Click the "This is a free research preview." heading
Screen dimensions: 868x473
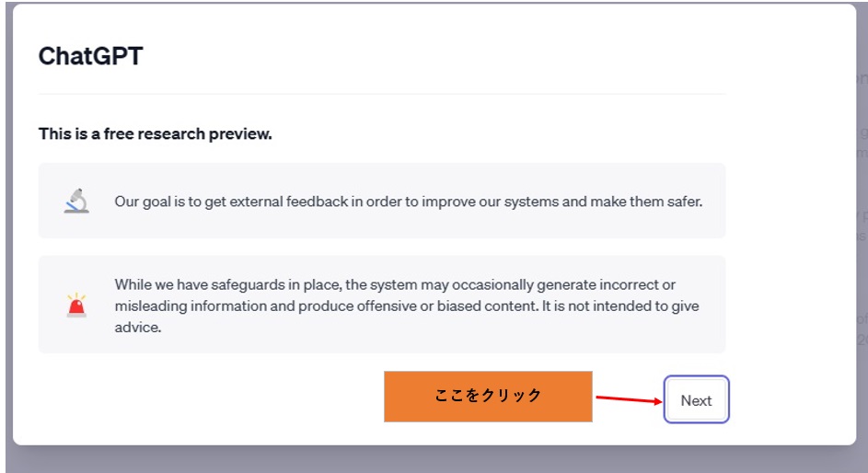pos(155,134)
